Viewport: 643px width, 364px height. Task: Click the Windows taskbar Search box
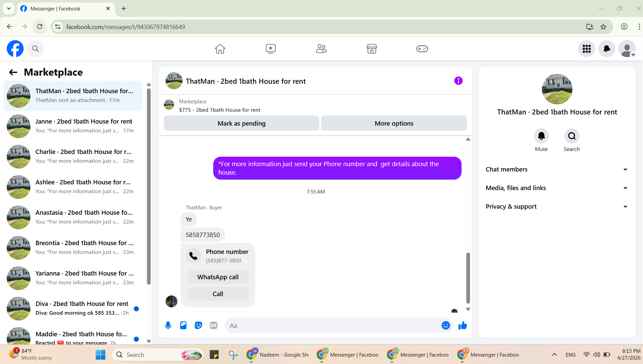(157, 355)
